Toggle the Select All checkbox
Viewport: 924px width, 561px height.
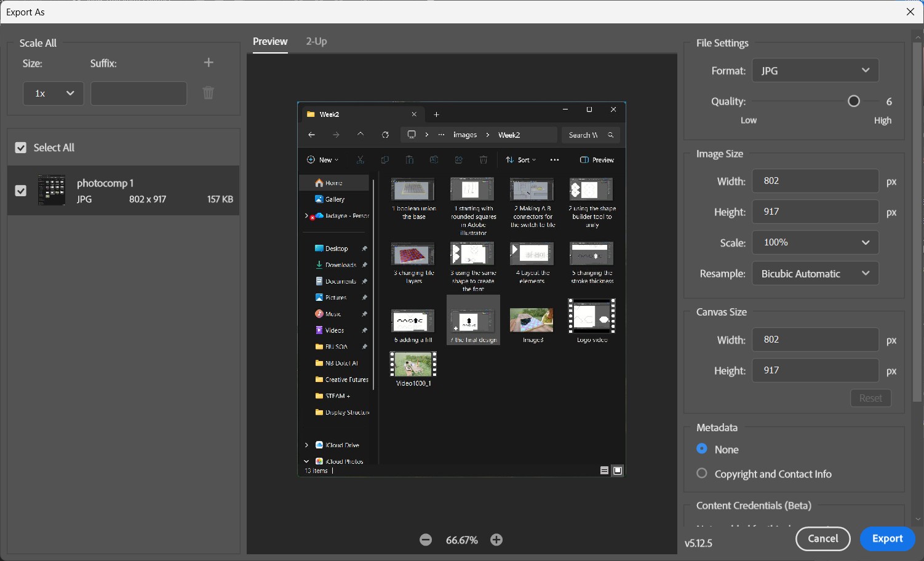coord(21,148)
